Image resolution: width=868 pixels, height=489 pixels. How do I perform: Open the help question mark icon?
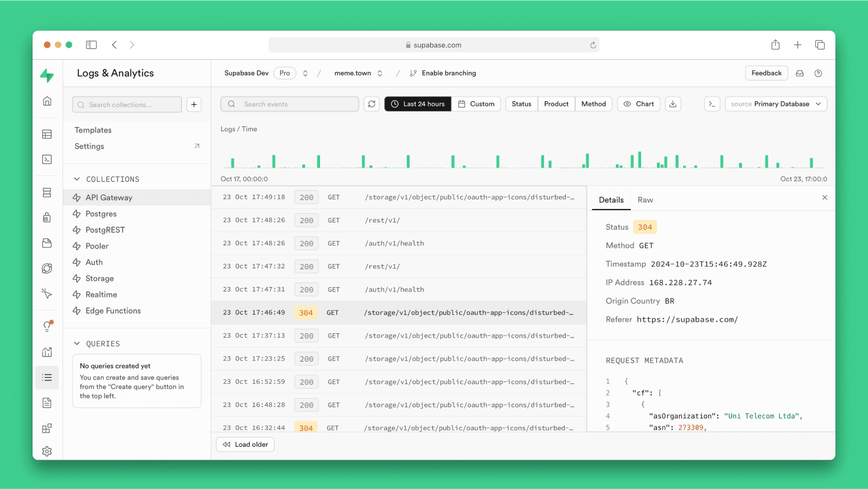pyautogui.click(x=818, y=73)
